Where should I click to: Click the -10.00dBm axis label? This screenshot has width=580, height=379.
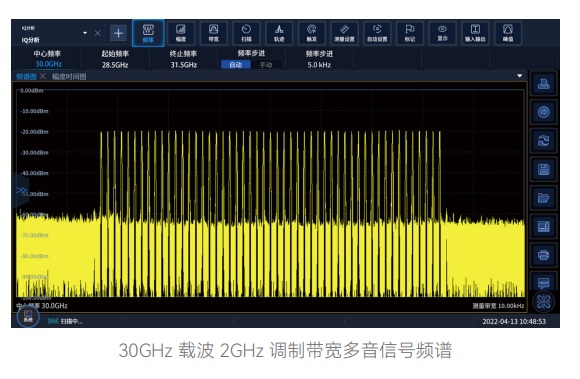point(34,111)
